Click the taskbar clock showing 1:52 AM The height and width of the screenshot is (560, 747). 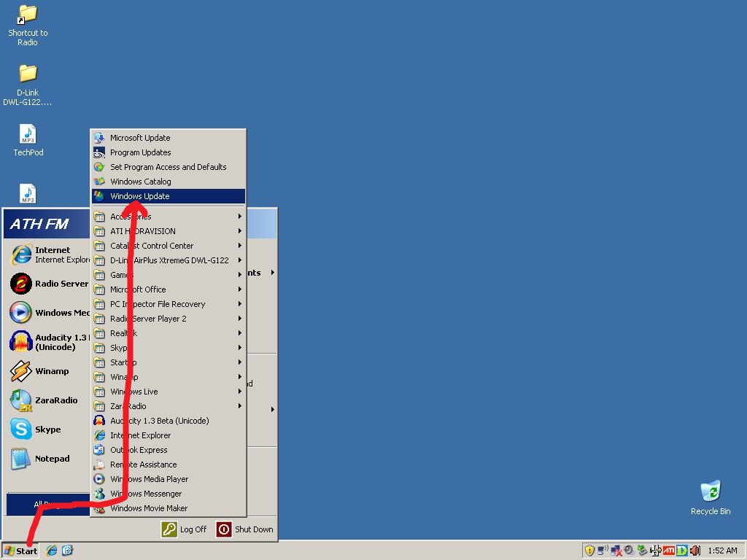tap(723, 551)
